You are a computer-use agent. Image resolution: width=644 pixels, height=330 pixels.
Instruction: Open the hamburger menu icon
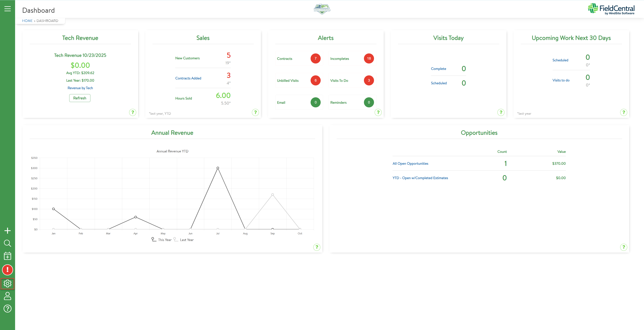point(8,9)
